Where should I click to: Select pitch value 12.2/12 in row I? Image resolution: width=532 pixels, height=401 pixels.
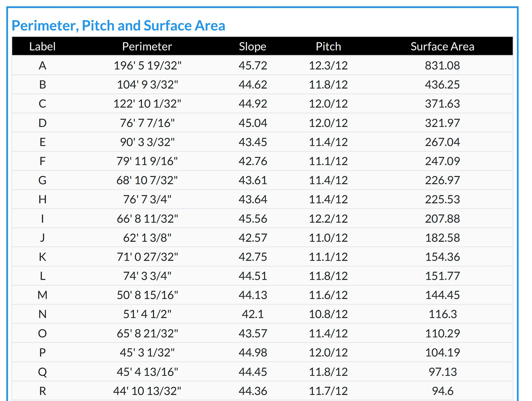click(328, 219)
